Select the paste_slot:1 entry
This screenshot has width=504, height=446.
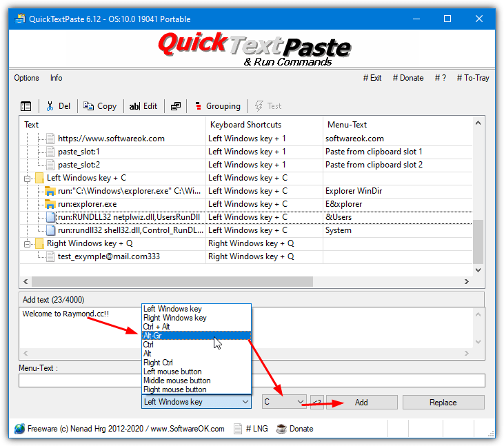pyautogui.click(x=79, y=152)
